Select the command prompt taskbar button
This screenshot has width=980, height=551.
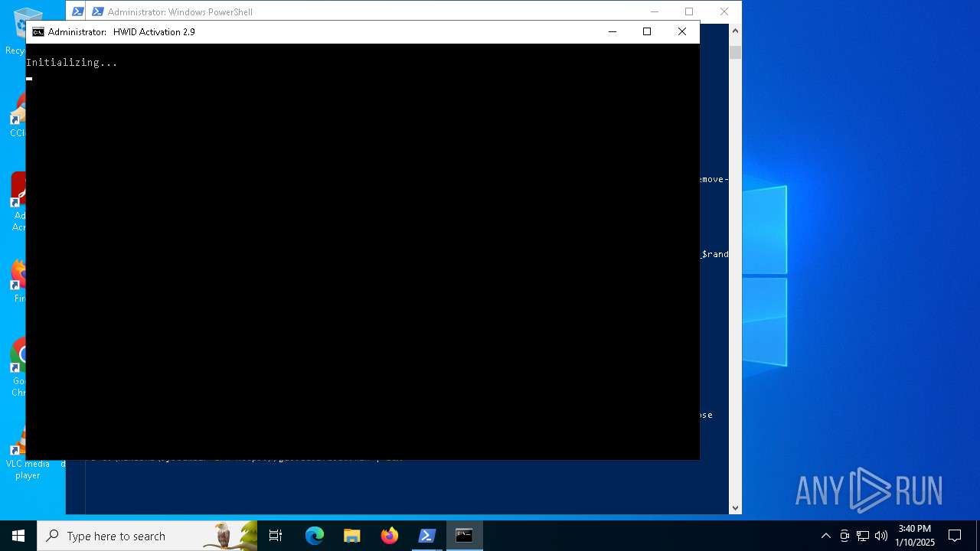tap(465, 536)
